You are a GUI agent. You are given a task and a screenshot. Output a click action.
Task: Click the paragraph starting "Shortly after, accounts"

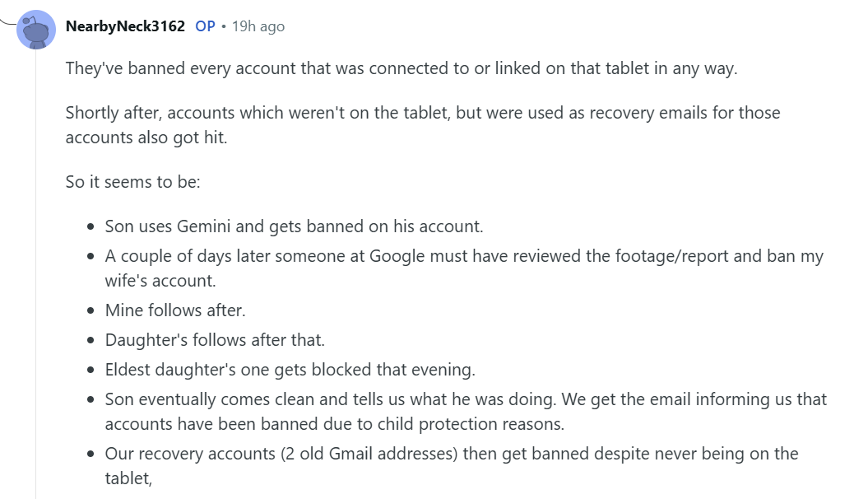pos(423,112)
